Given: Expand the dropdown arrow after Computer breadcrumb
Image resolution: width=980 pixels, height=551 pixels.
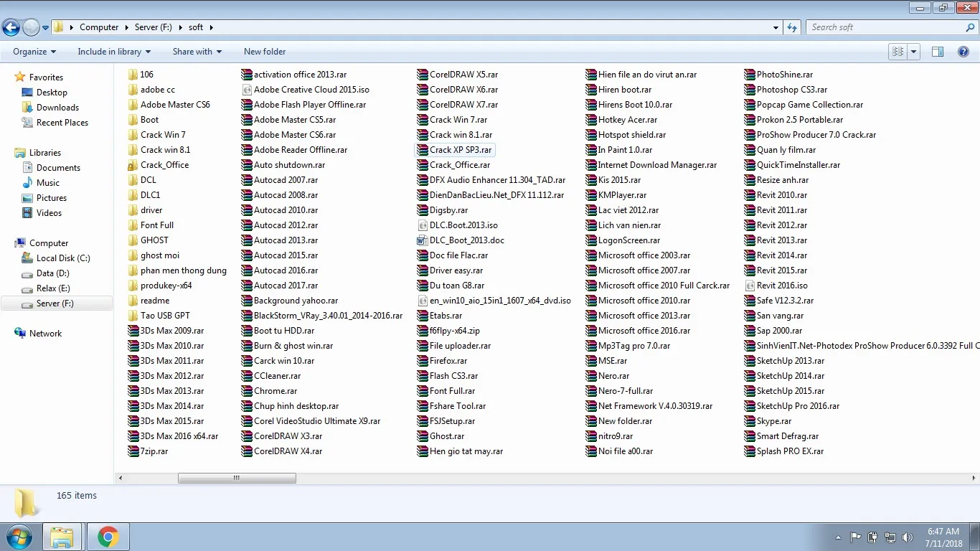Looking at the screenshot, I should click(x=126, y=27).
